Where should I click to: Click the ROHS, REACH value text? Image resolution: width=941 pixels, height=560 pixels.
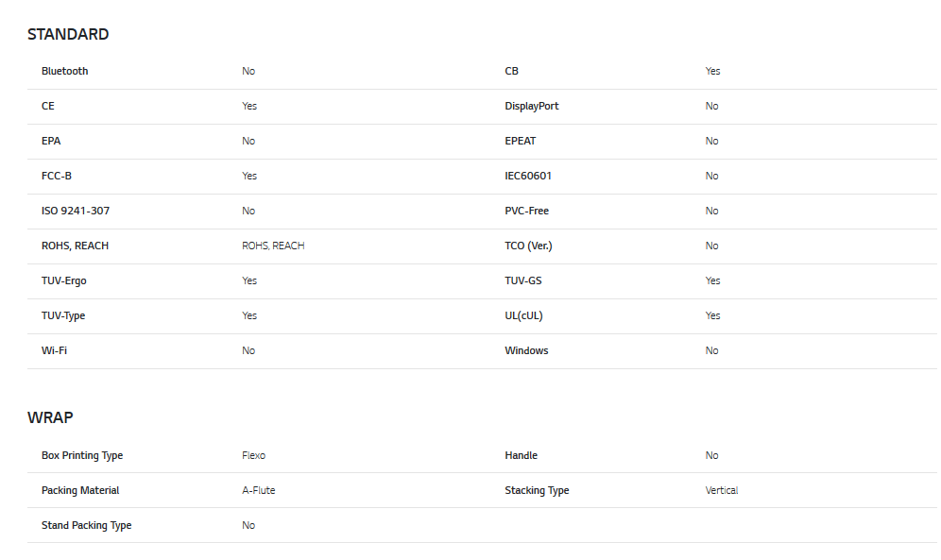click(x=273, y=246)
